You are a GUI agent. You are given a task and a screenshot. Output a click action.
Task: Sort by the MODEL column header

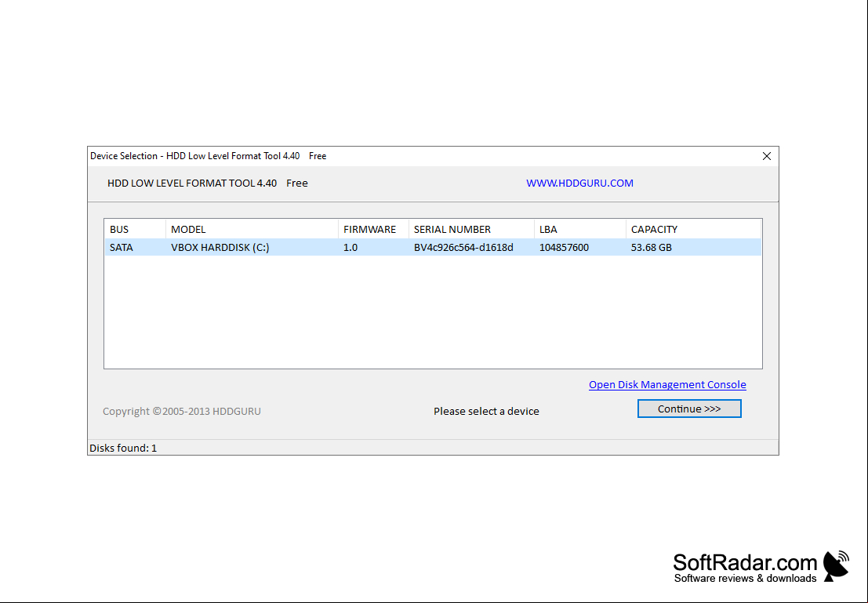click(252, 229)
